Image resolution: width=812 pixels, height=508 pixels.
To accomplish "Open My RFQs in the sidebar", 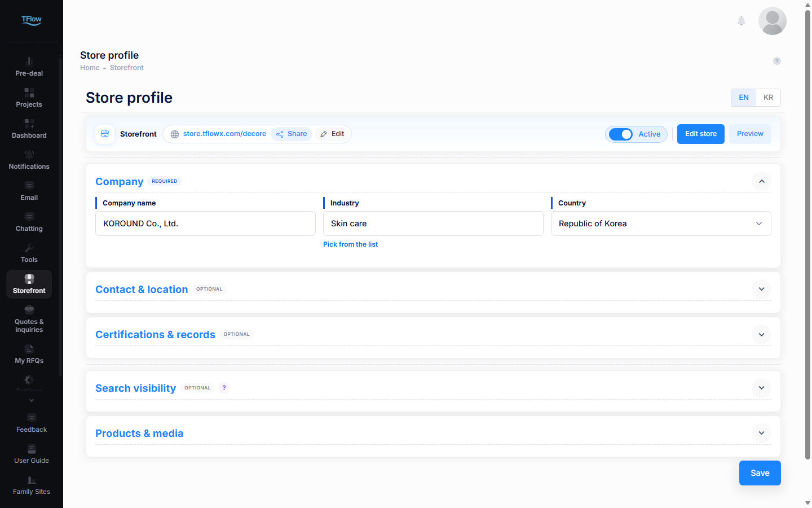I will tap(29, 354).
